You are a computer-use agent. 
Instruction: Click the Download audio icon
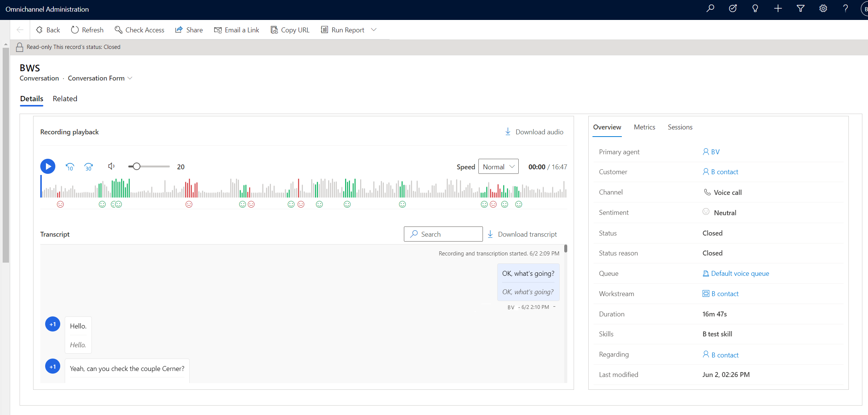pos(508,132)
